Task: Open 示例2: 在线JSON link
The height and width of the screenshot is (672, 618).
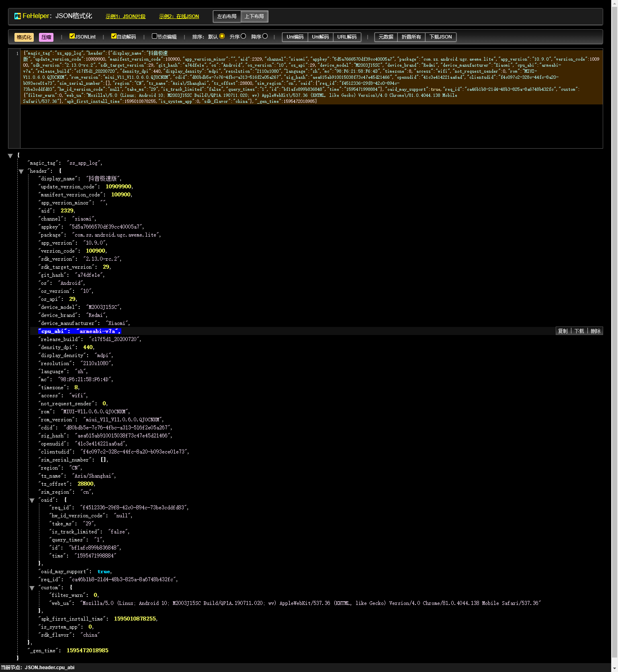Action: [179, 16]
